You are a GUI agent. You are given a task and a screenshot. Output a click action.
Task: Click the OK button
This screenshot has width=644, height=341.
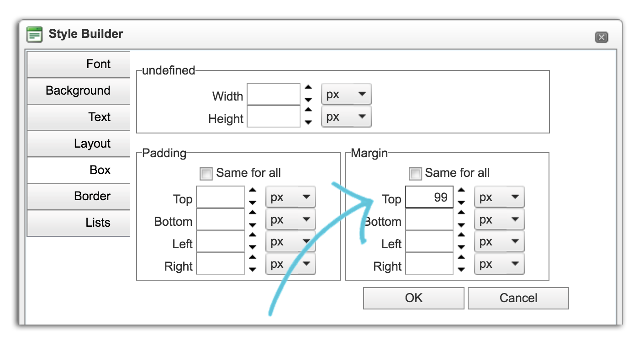click(x=413, y=298)
